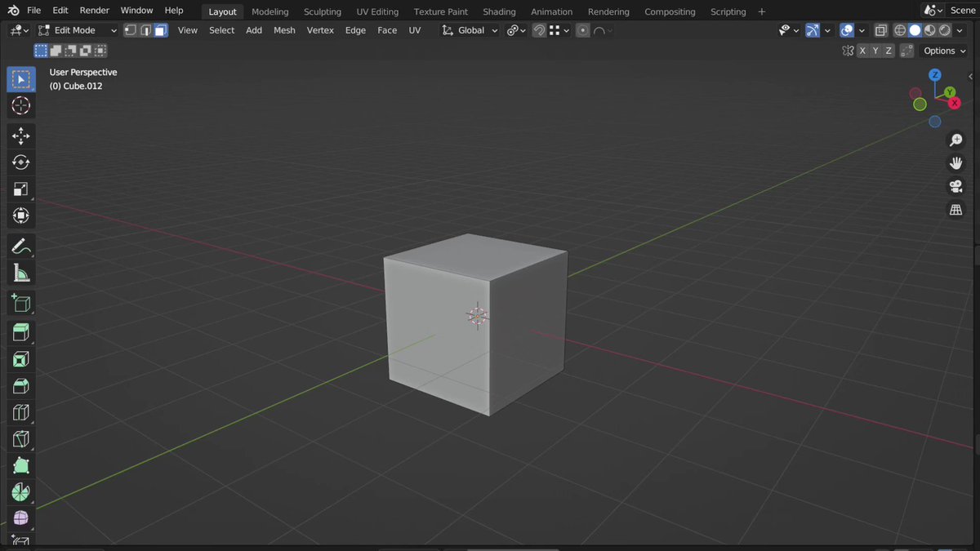The image size is (980, 551).
Task: Click the viewport zoom magnifier icon
Action: [x=956, y=141]
